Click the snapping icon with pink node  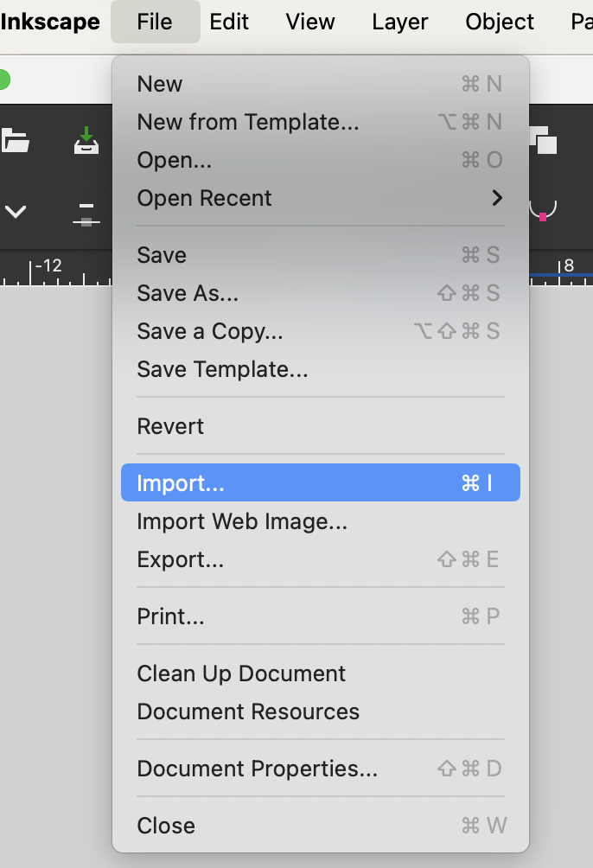coord(543,211)
